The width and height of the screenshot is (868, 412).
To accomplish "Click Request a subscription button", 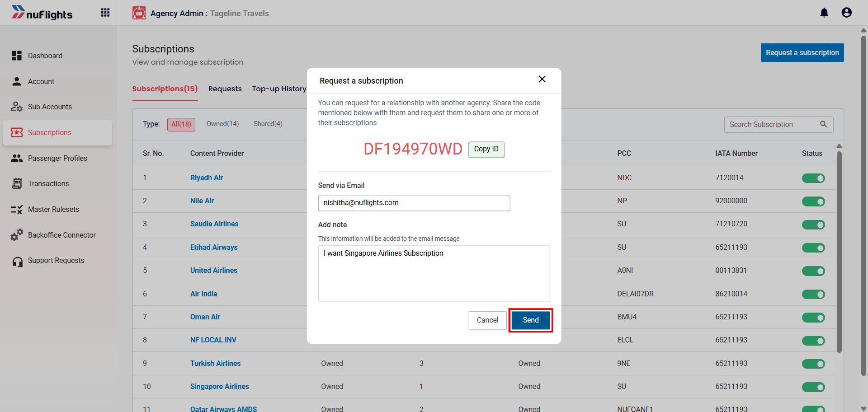I will click(802, 53).
